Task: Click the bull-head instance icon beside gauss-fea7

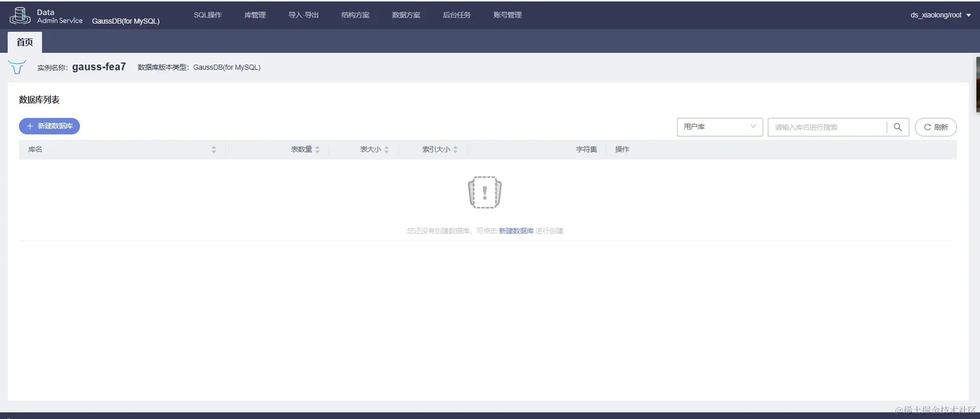Action: [17, 67]
